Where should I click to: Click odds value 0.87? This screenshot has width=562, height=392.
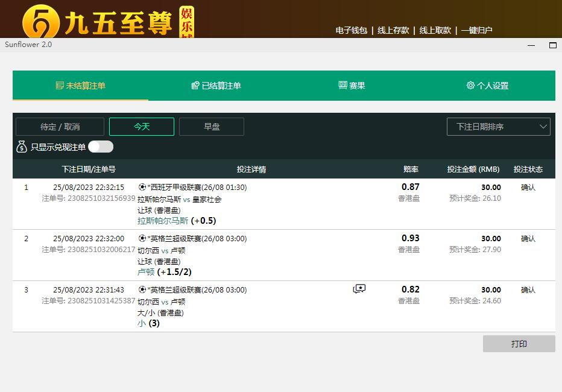[x=411, y=187]
